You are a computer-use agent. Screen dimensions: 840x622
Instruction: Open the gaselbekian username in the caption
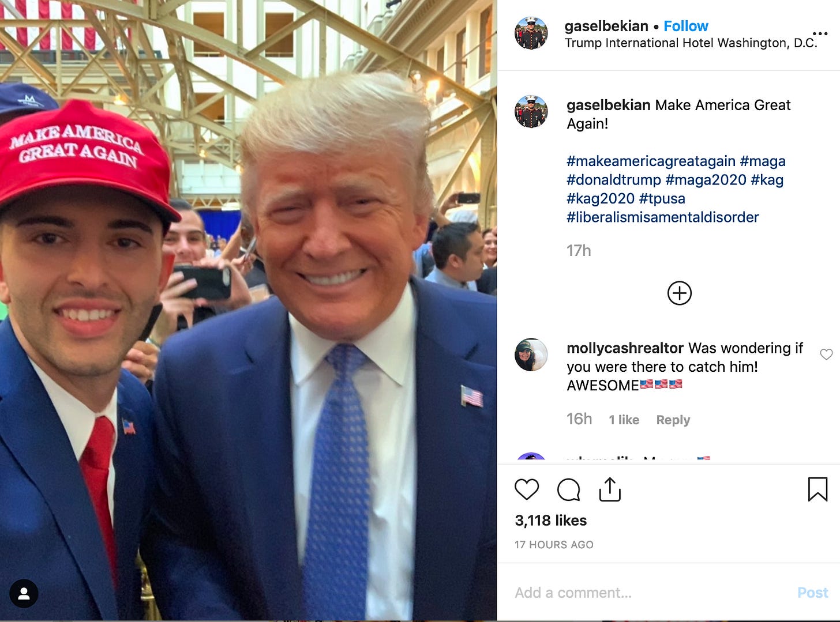(x=608, y=105)
